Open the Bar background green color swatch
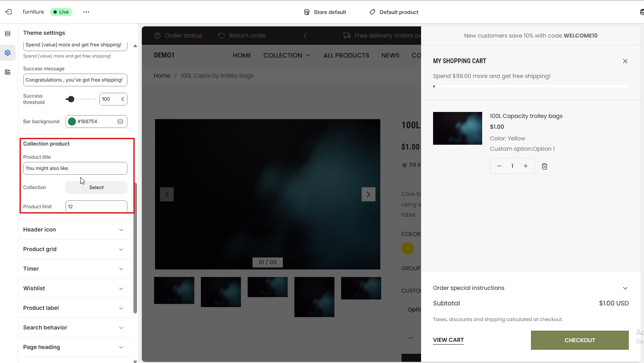The height and width of the screenshot is (363, 644). click(72, 122)
